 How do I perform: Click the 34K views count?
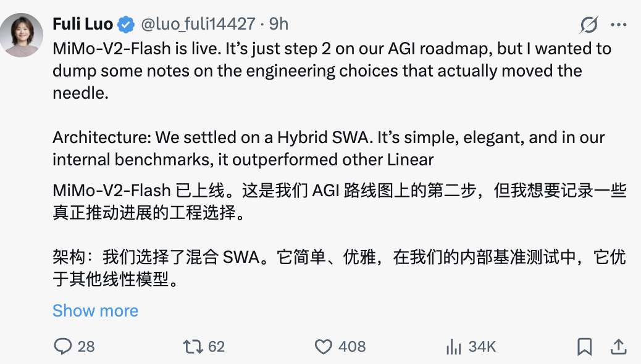click(x=482, y=347)
